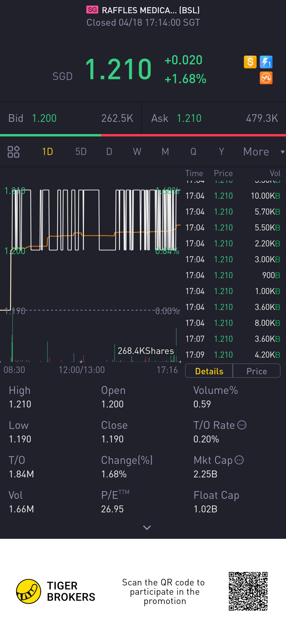Select the 17:04 trade with 1.00K volume
Screen dimensions: 286x644
click(233, 291)
